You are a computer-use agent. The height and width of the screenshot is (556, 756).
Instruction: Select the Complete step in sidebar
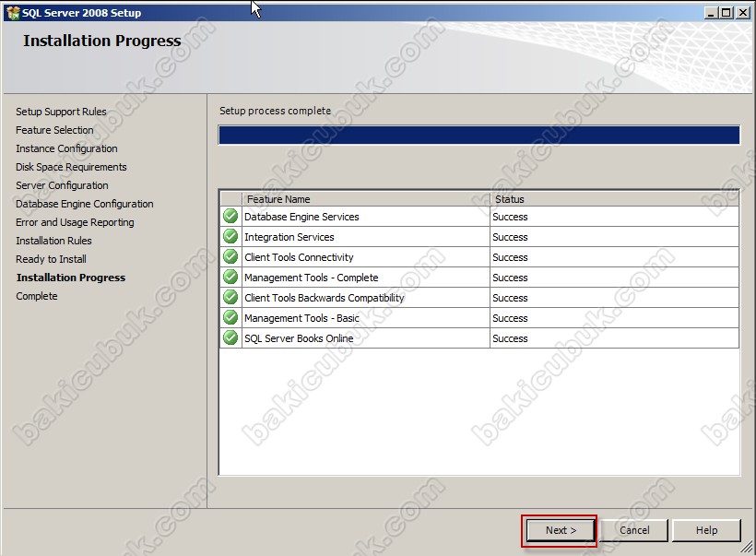[x=37, y=296]
